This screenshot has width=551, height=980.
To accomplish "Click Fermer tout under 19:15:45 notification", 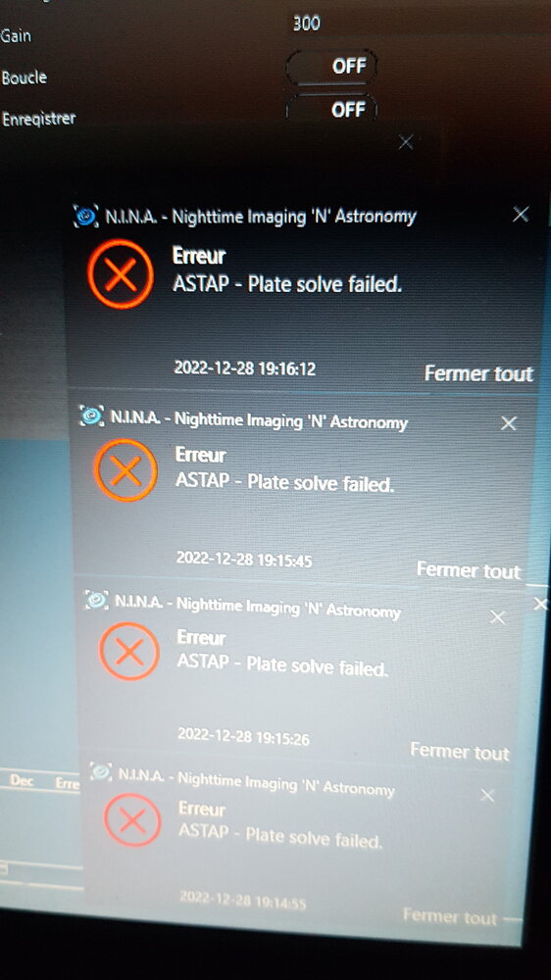I will coord(469,570).
